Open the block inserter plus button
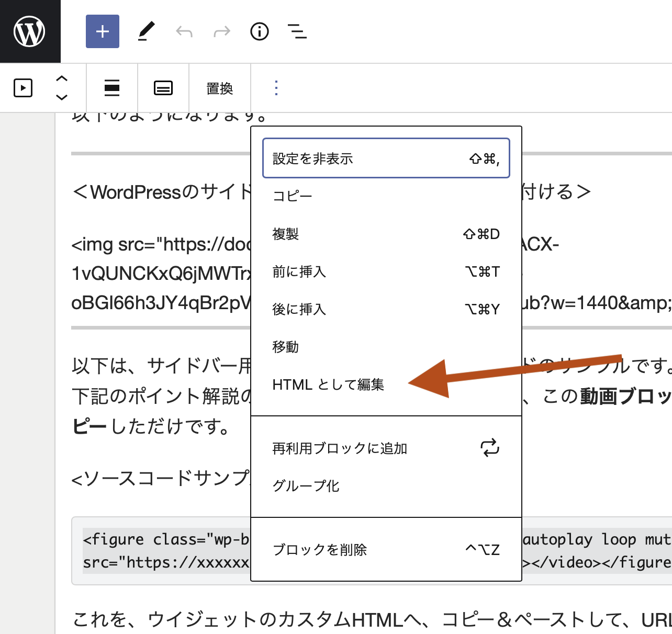The image size is (672, 634). (x=103, y=31)
